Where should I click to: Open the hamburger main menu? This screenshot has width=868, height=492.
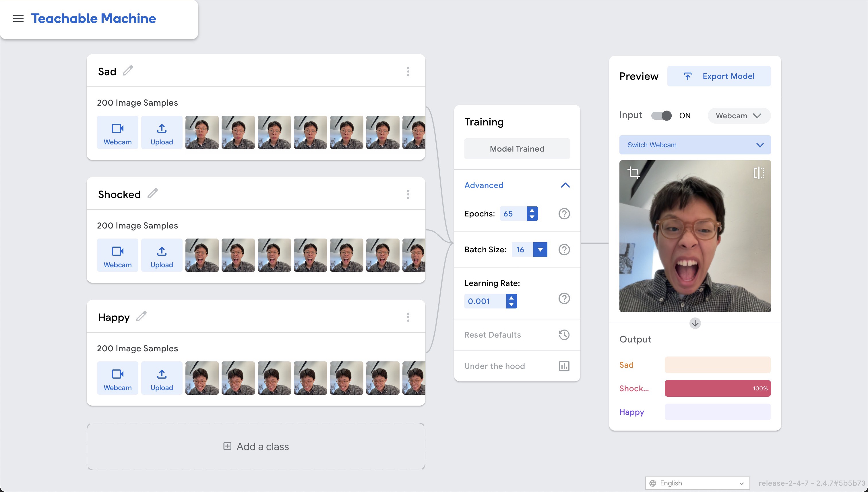point(18,18)
